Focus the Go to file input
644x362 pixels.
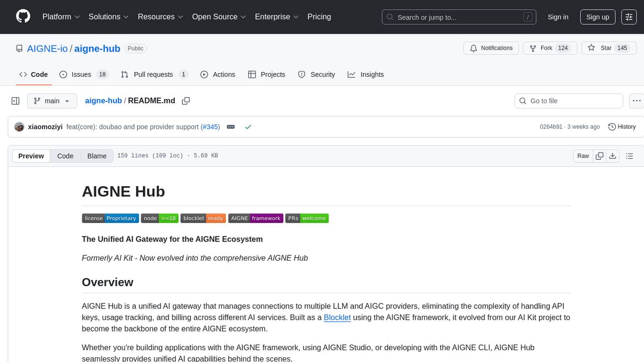tap(569, 101)
